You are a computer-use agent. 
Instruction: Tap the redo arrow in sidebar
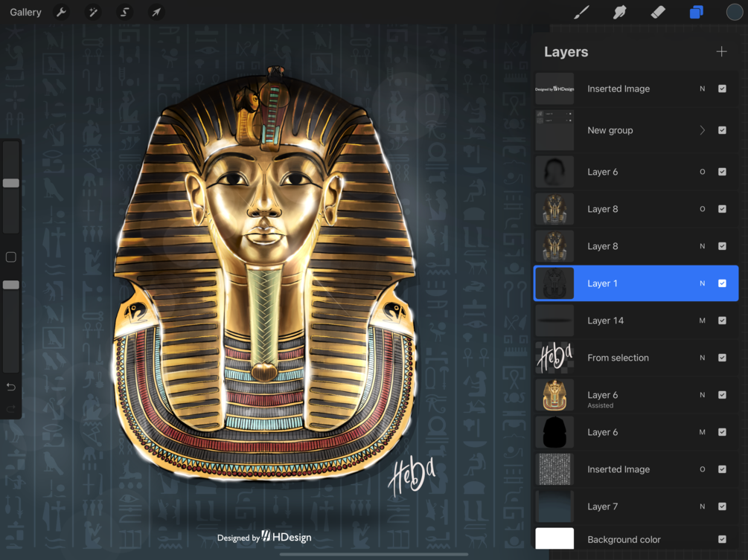(x=11, y=408)
